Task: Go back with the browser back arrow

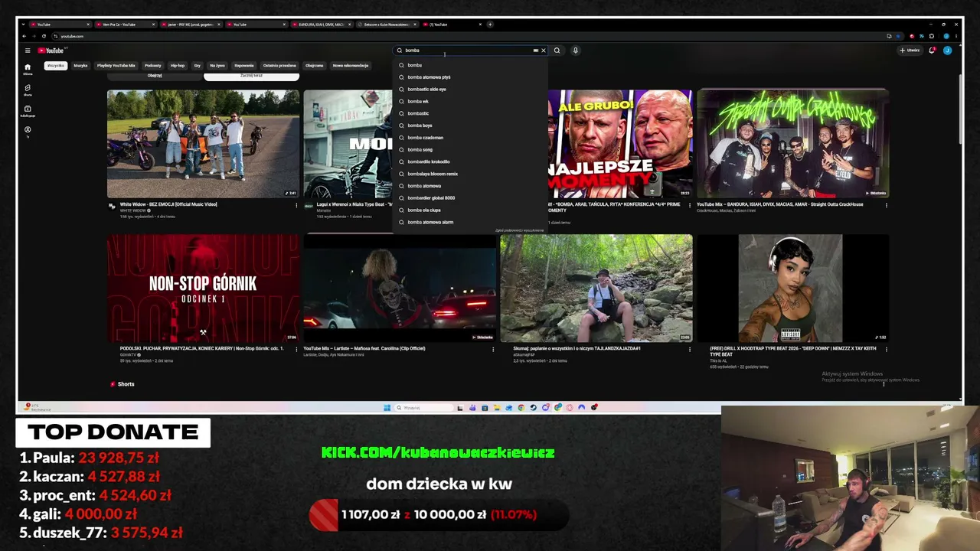Action: tap(24, 36)
